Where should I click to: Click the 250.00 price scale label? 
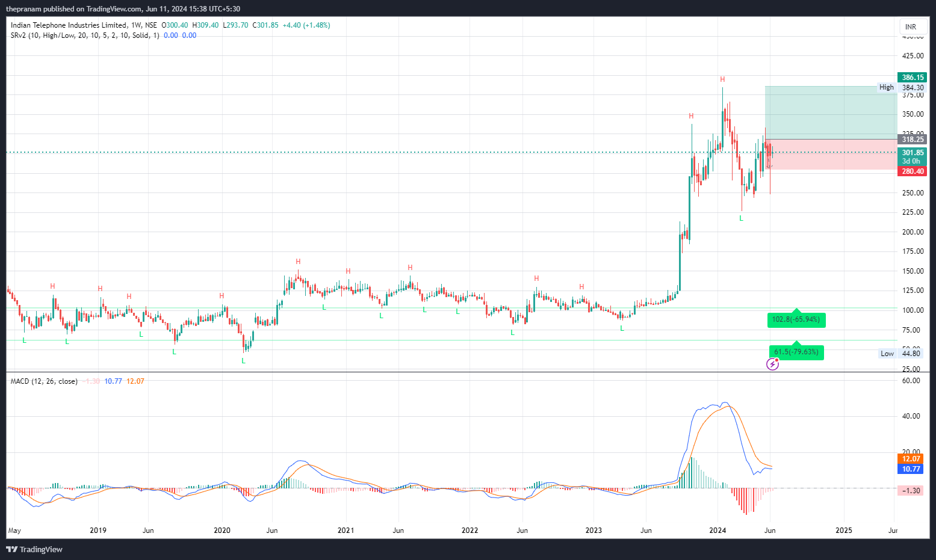[913, 193]
